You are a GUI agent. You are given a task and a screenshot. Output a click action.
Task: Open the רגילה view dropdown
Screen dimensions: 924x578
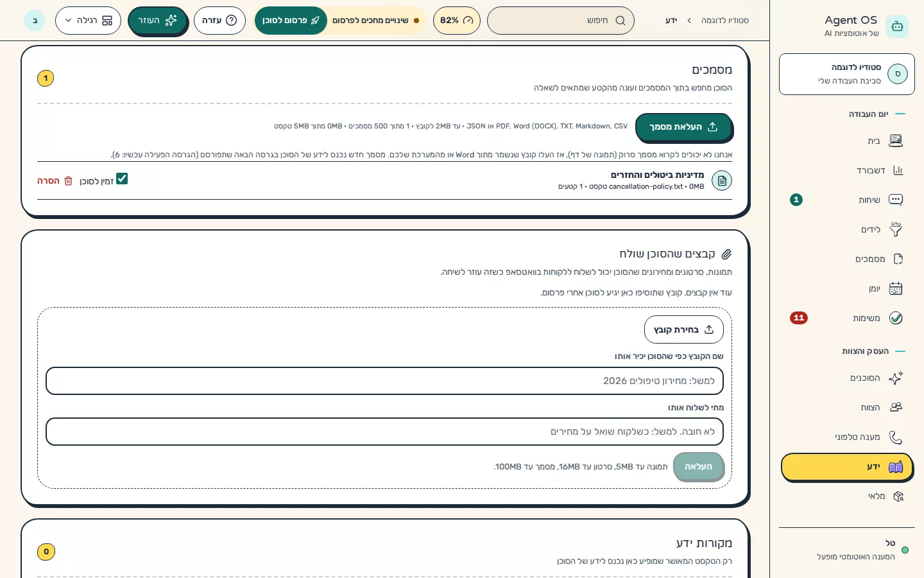(x=88, y=21)
